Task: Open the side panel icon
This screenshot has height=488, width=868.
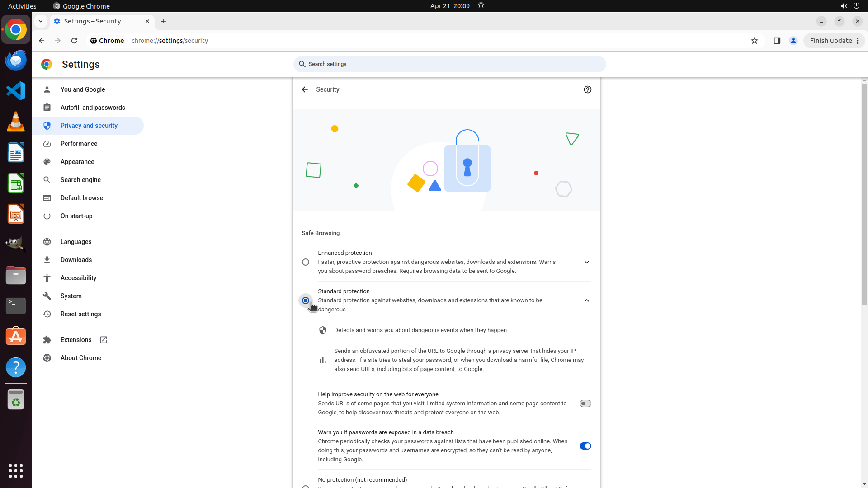Action: tap(777, 41)
